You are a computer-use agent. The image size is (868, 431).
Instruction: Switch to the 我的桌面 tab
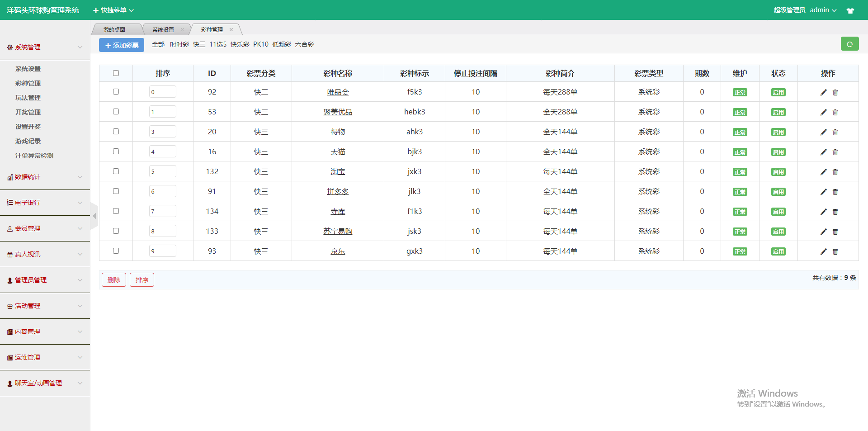(x=114, y=30)
